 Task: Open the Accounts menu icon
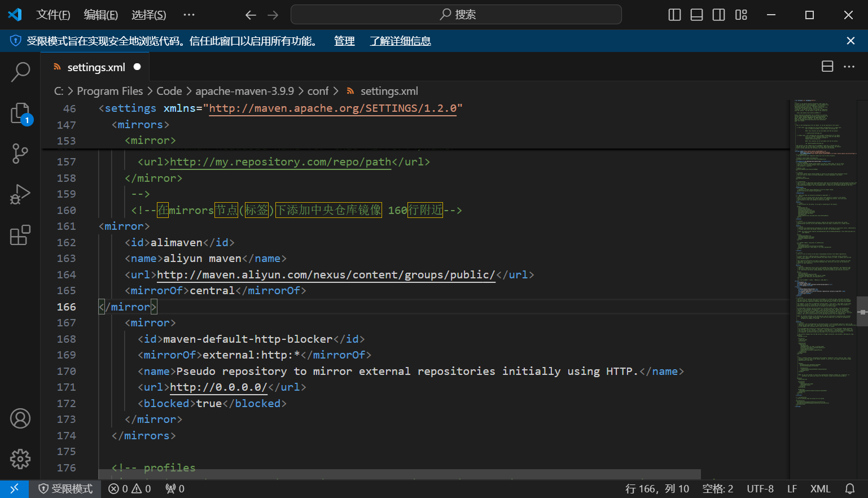(x=20, y=418)
